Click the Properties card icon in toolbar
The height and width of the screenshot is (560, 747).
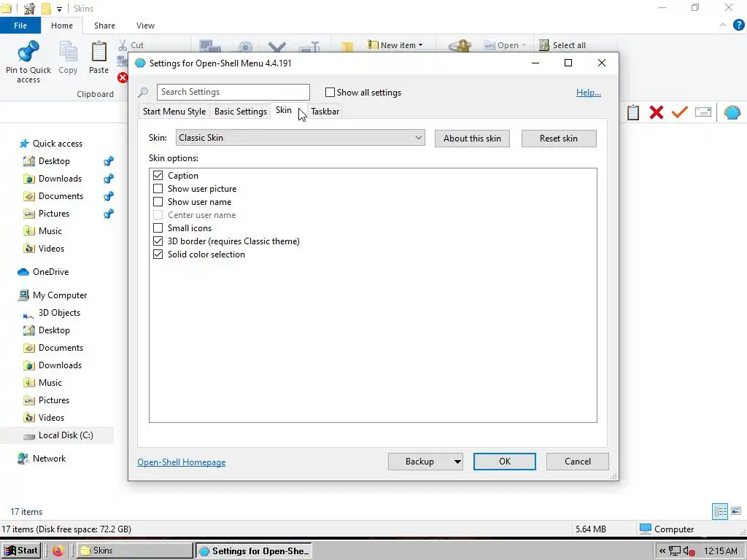click(x=703, y=112)
